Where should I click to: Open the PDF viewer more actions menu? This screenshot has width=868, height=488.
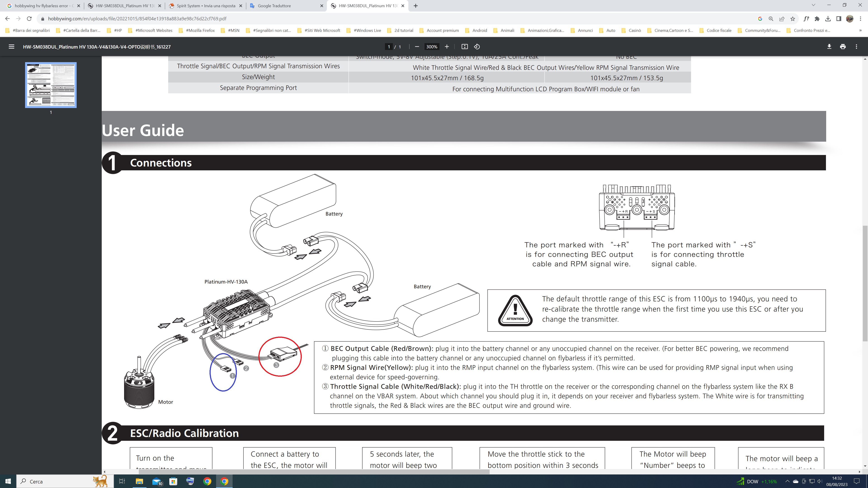(856, 47)
